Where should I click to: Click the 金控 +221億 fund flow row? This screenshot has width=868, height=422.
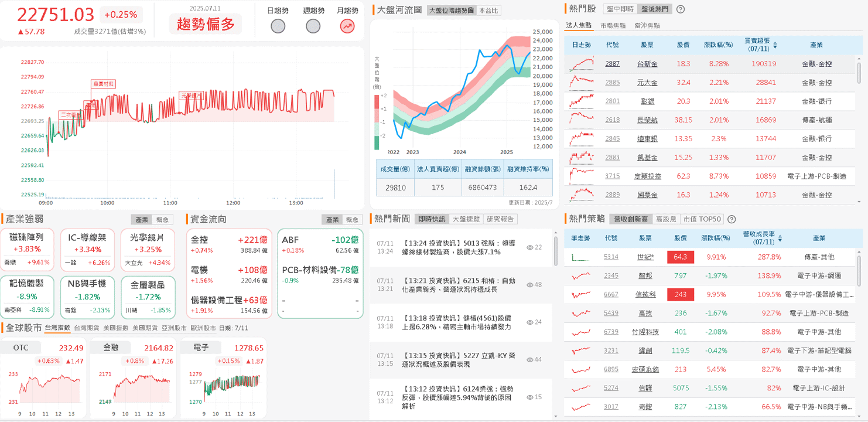click(x=230, y=244)
